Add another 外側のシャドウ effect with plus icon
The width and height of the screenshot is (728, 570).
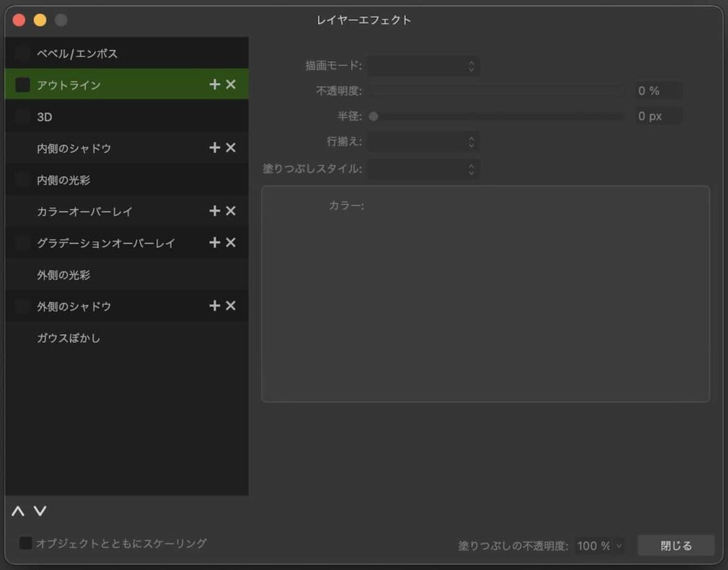[215, 306]
